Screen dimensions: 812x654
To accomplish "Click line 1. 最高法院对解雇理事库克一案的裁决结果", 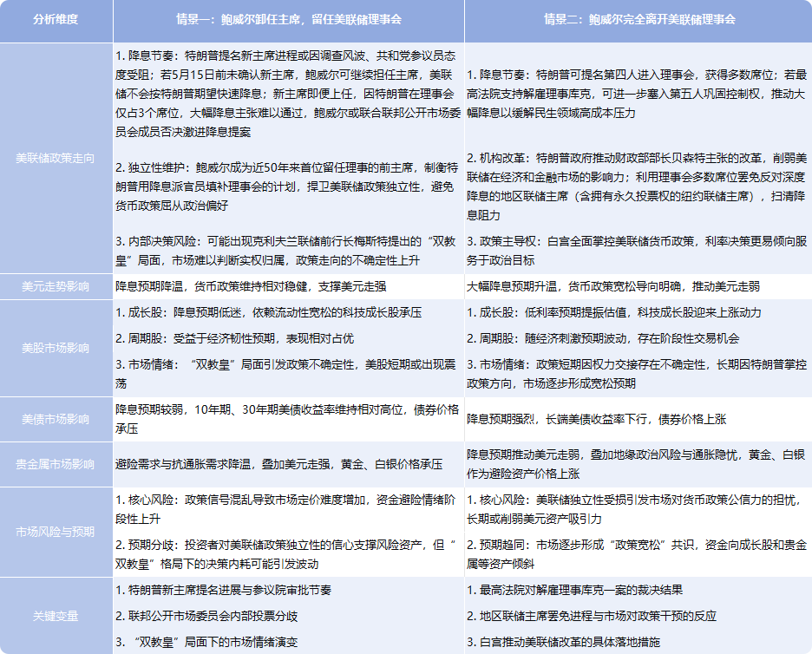I will (x=575, y=591).
